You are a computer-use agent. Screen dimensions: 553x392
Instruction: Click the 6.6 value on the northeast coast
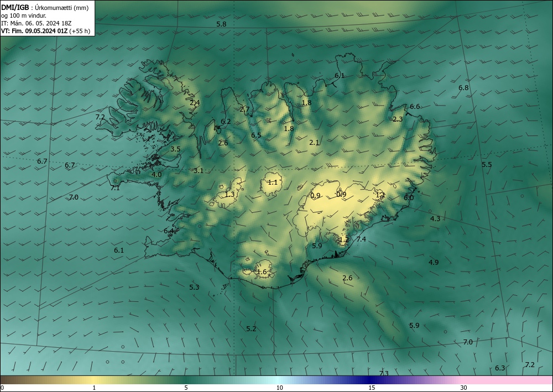pyautogui.click(x=415, y=107)
